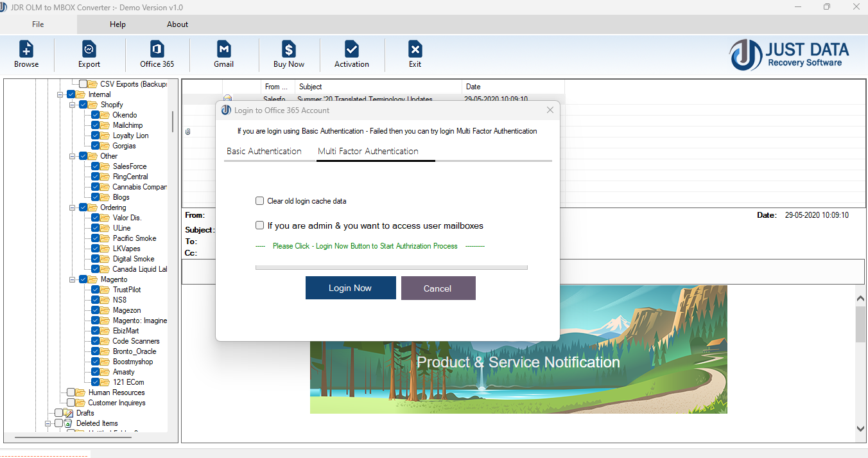
Task: Switch to the Basic Authentication tab
Action: (x=264, y=151)
